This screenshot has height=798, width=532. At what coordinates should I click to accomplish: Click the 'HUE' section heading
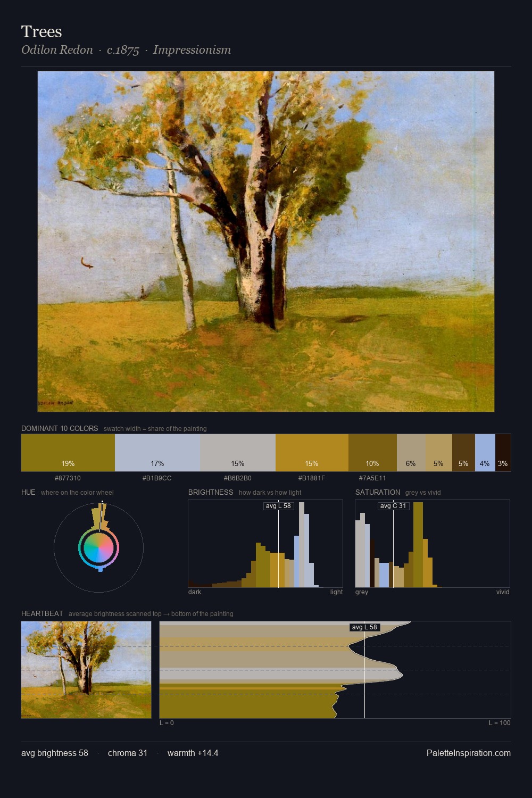[28, 492]
